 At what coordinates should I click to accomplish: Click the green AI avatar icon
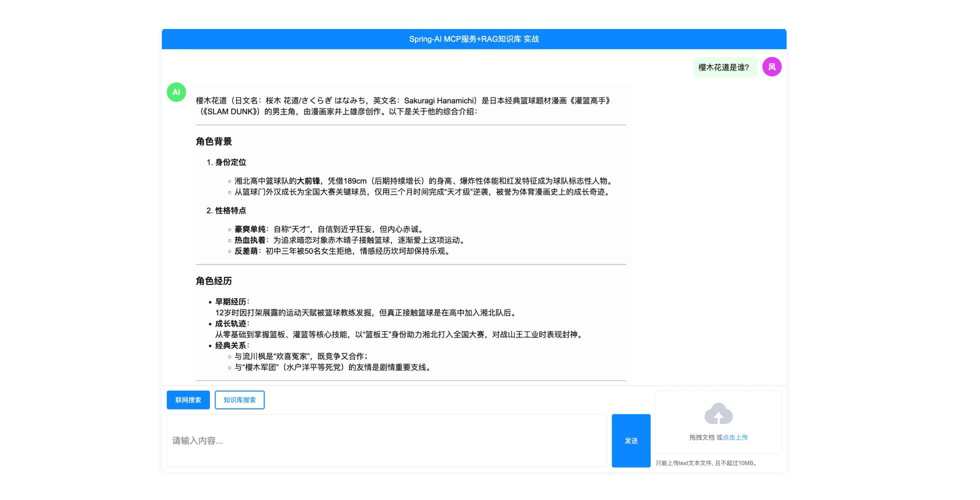pos(176,92)
